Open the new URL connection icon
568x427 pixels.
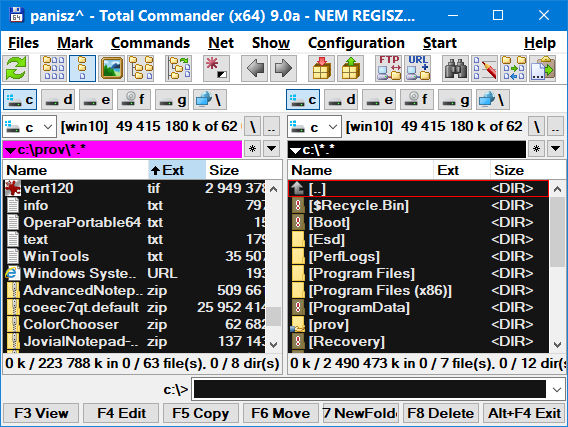[417, 68]
